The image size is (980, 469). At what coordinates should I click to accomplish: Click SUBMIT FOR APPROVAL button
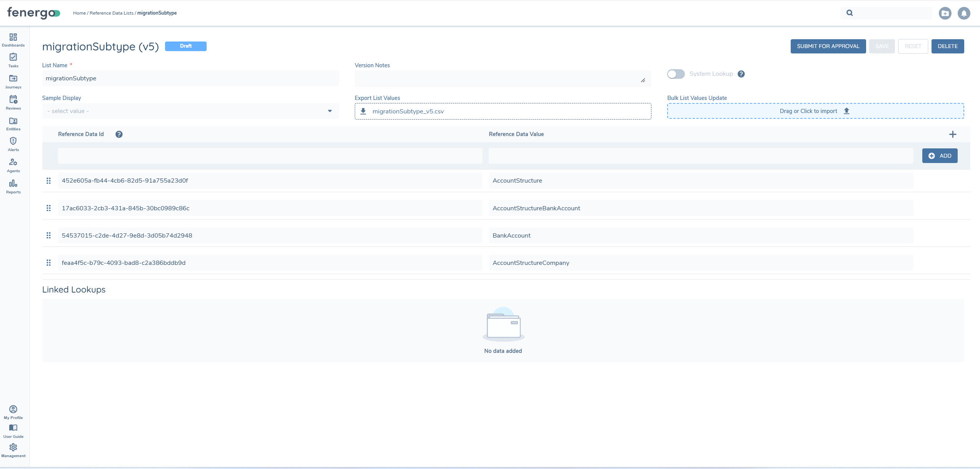(x=828, y=46)
